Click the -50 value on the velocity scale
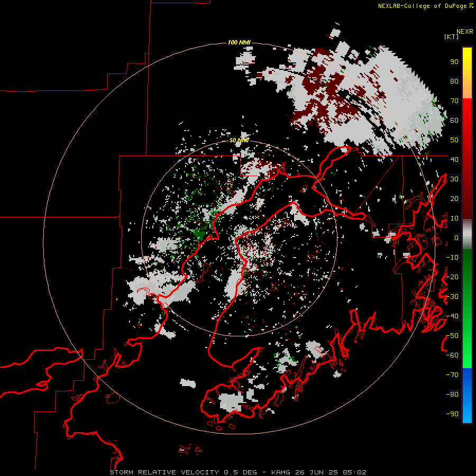 452,335
